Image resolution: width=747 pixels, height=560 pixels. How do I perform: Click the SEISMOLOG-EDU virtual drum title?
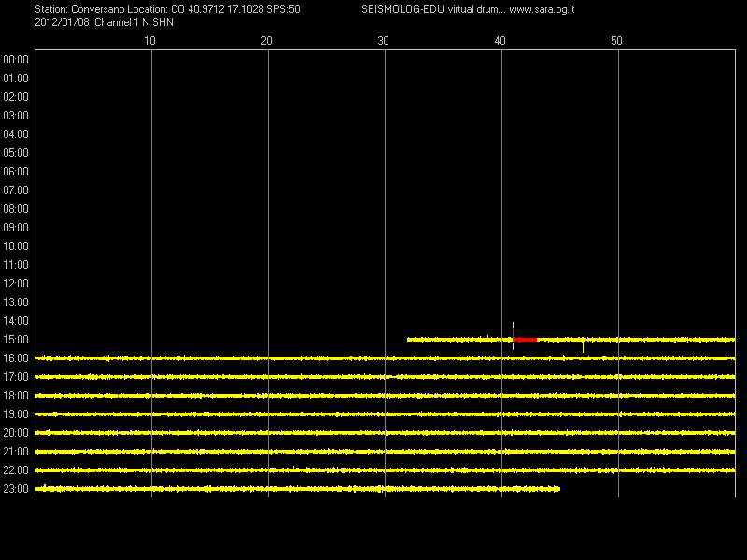[433, 9]
